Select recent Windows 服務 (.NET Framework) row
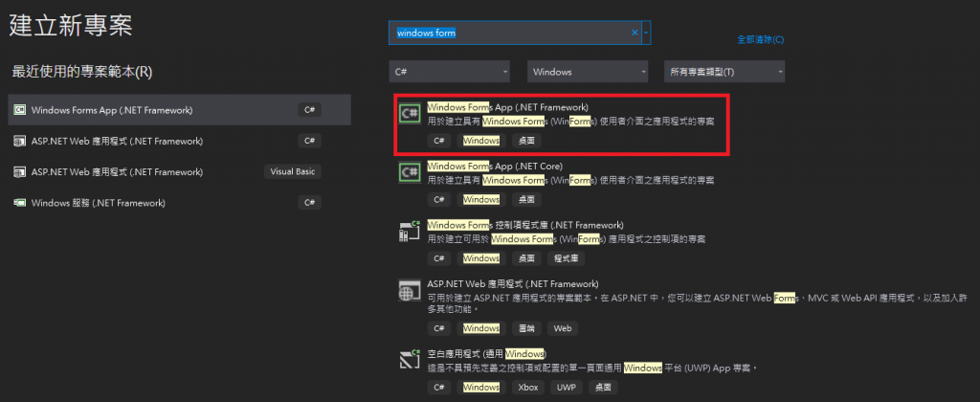 [x=180, y=203]
